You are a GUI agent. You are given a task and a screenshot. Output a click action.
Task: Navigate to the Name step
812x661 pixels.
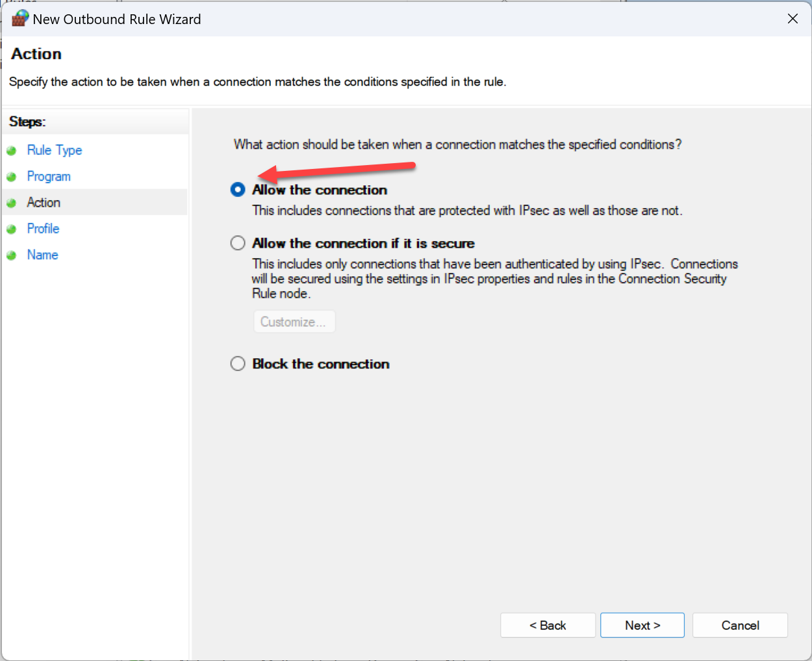(42, 255)
